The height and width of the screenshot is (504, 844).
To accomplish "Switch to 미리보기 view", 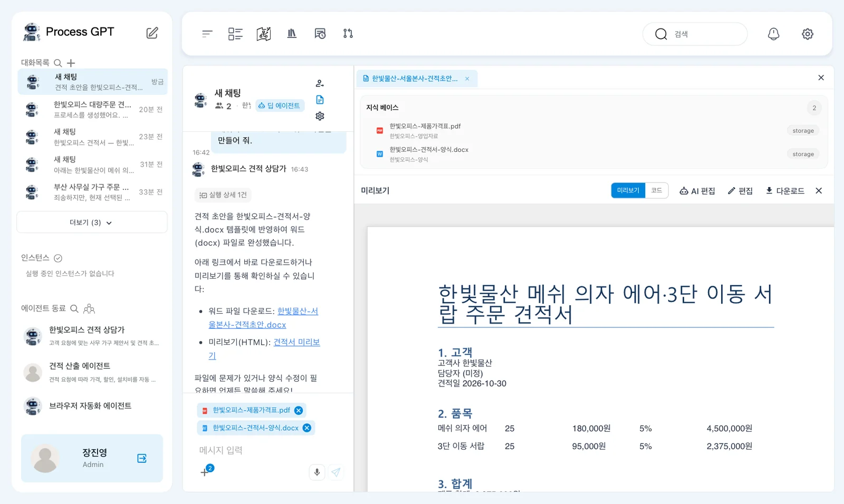I will click(628, 190).
